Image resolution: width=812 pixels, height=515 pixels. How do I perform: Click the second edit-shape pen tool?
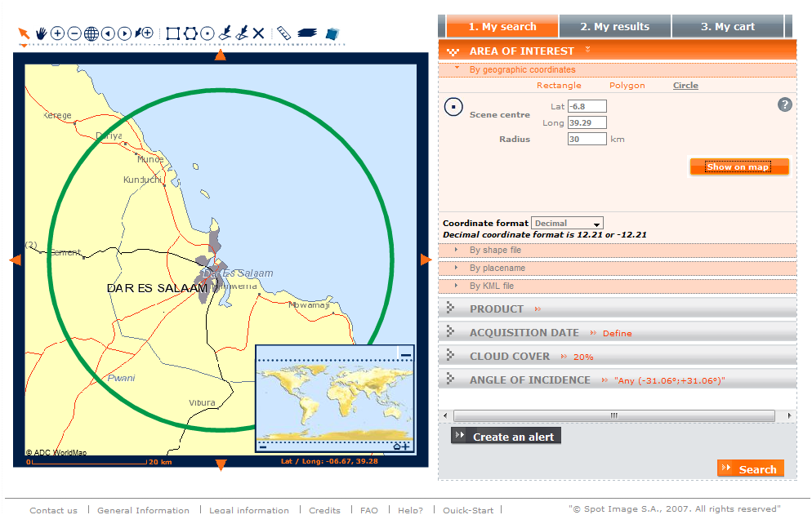click(x=242, y=33)
